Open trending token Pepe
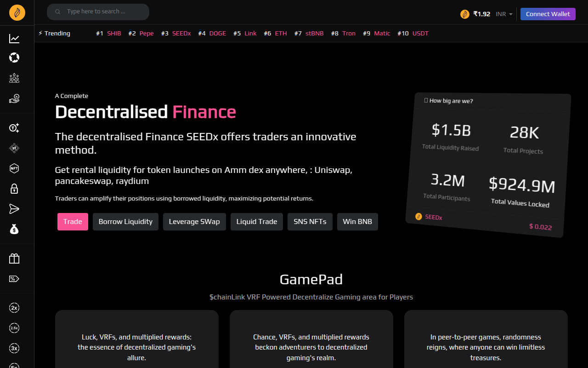Screen dimensions: 588x368 pyautogui.click(x=147, y=33)
